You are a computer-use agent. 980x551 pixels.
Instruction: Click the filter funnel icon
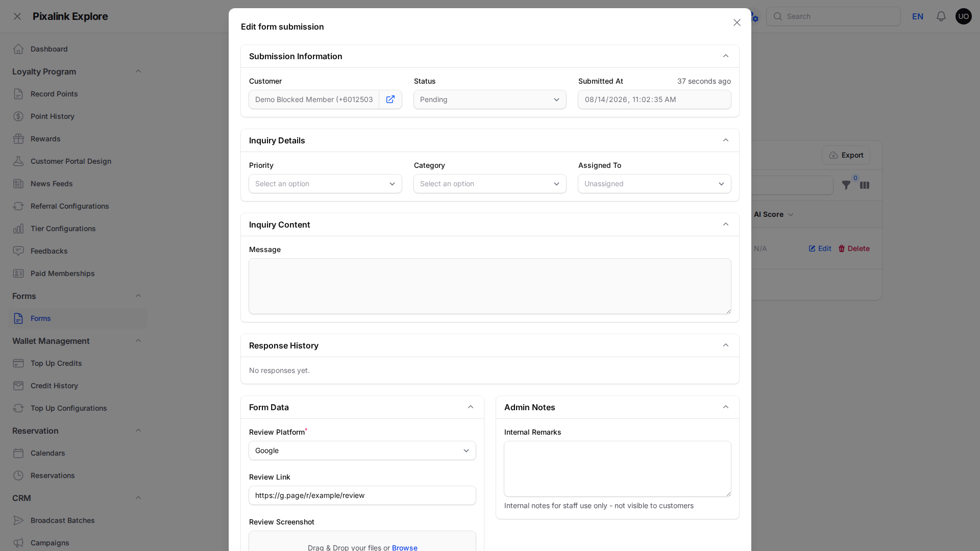coord(846,185)
